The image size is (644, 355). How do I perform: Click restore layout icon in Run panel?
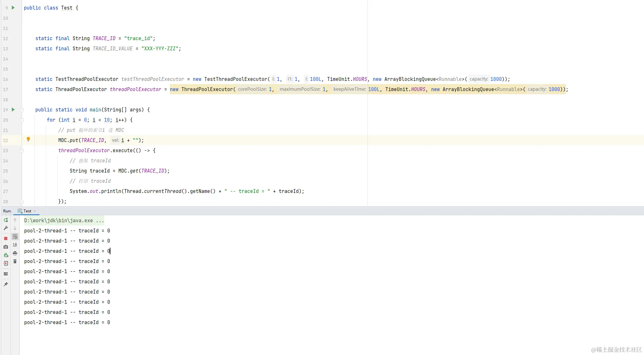(6, 274)
